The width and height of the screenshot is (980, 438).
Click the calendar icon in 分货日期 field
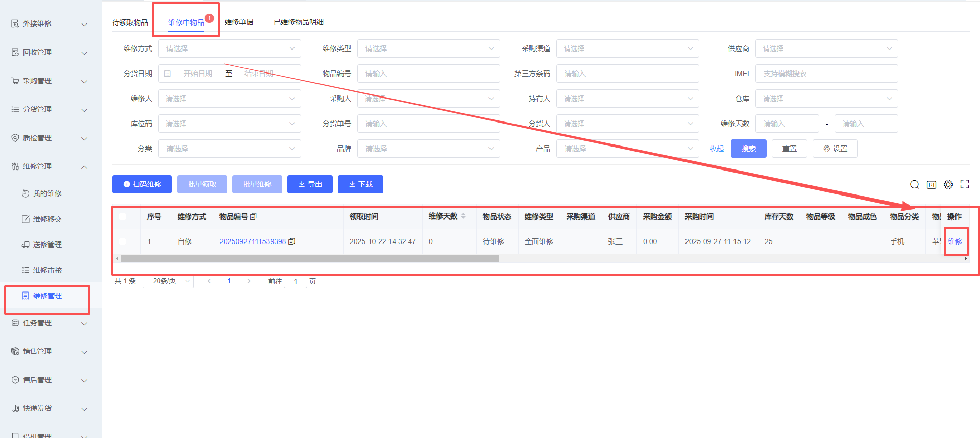tap(167, 74)
